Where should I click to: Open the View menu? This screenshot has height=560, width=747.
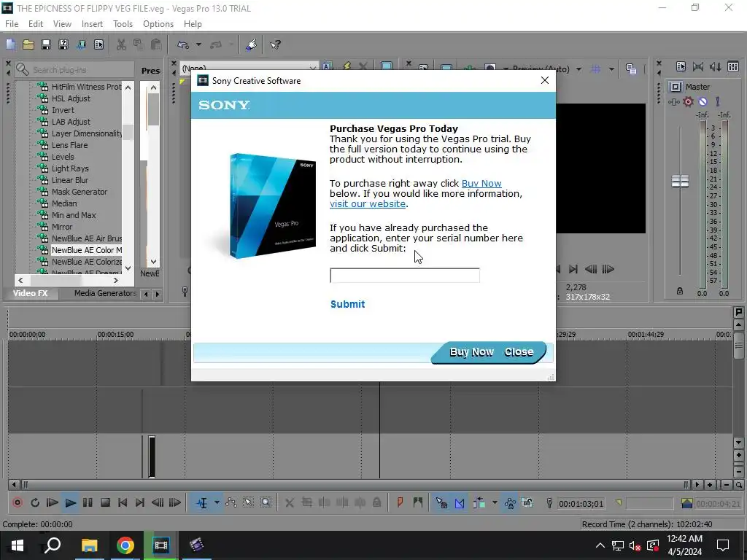tap(63, 24)
